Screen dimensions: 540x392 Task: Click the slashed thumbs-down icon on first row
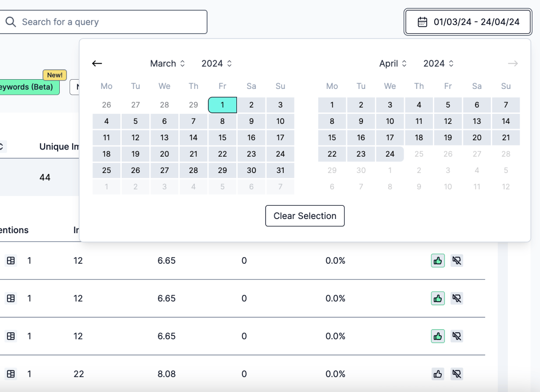[457, 261]
